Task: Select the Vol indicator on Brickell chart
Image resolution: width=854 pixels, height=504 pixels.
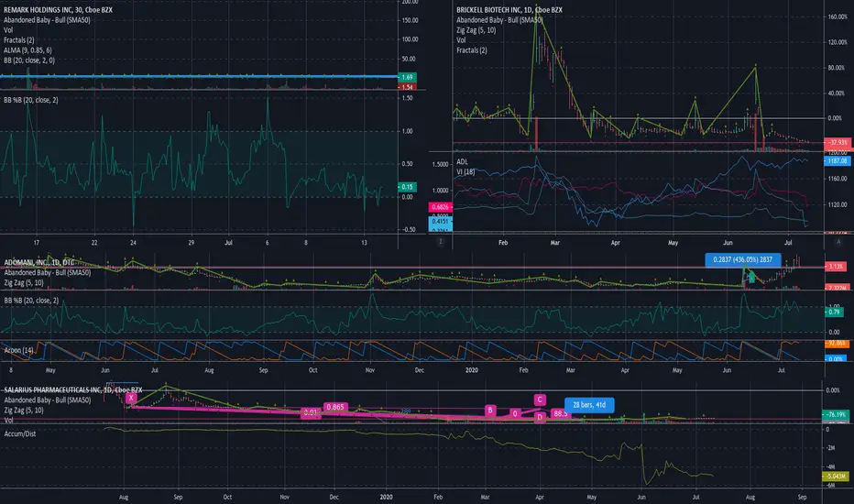Action: click(x=461, y=40)
